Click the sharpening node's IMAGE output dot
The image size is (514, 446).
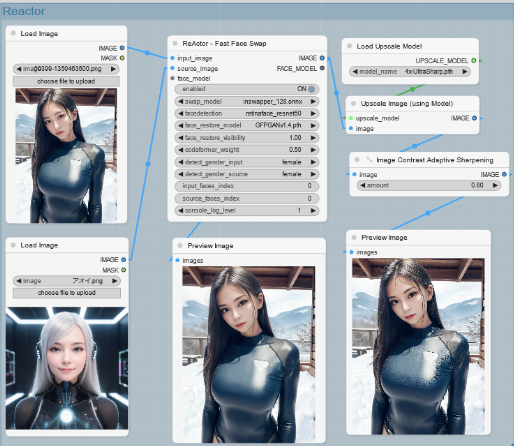pos(504,174)
